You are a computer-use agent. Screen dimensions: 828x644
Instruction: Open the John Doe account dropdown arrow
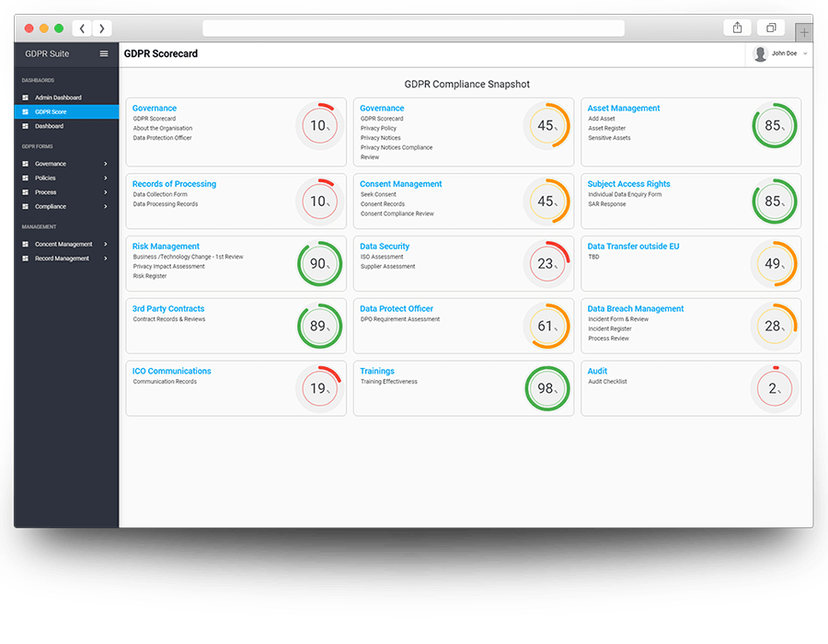click(805, 54)
